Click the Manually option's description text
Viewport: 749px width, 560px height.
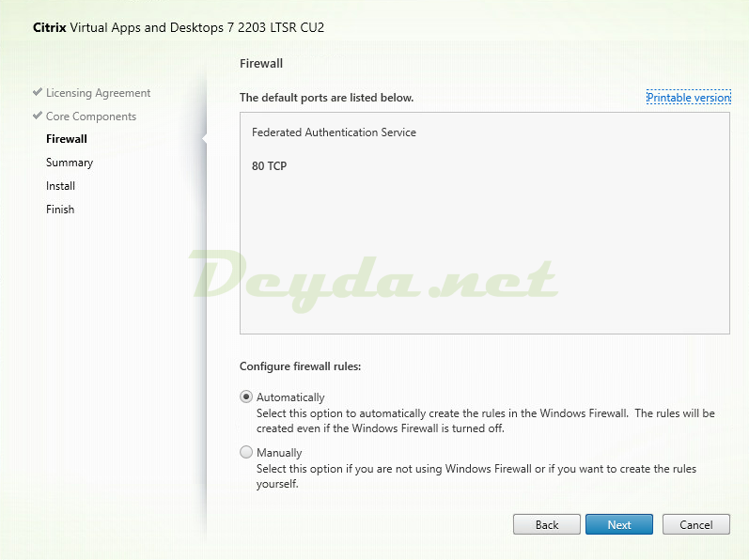(476, 476)
